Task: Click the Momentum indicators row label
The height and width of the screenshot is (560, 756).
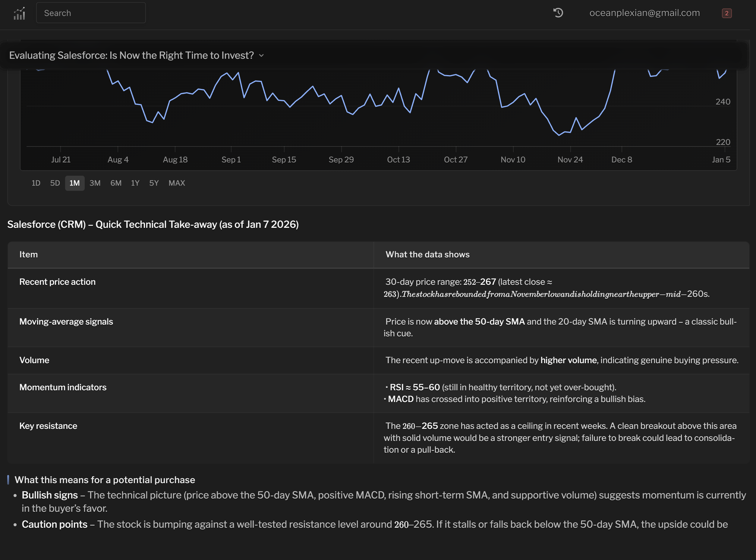Action: tap(63, 387)
